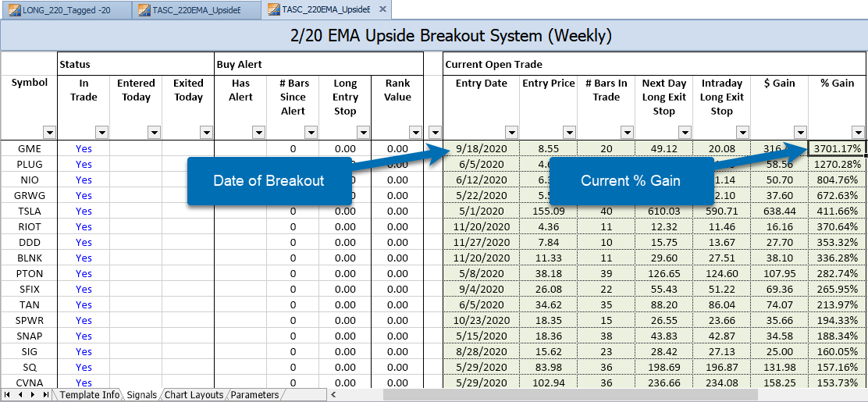Select the 11/27/2020 entry date for DDD
The image size is (868, 402).
[481, 242]
